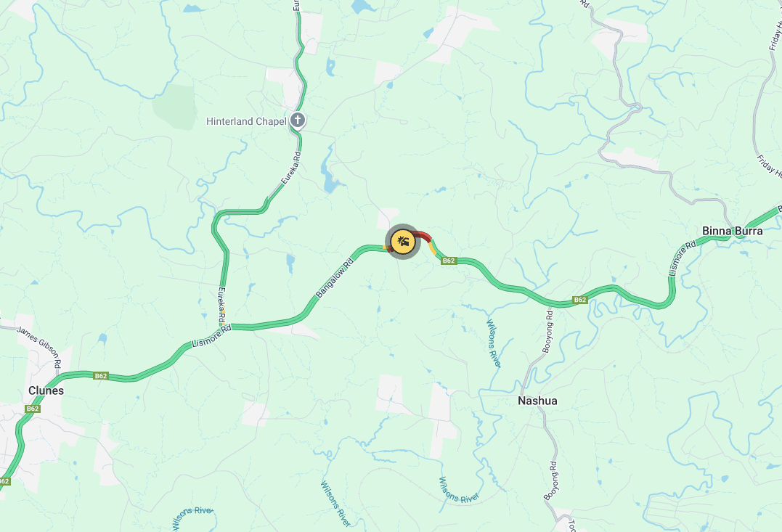Select the yellow slow traffic segment after crash

(432, 247)
